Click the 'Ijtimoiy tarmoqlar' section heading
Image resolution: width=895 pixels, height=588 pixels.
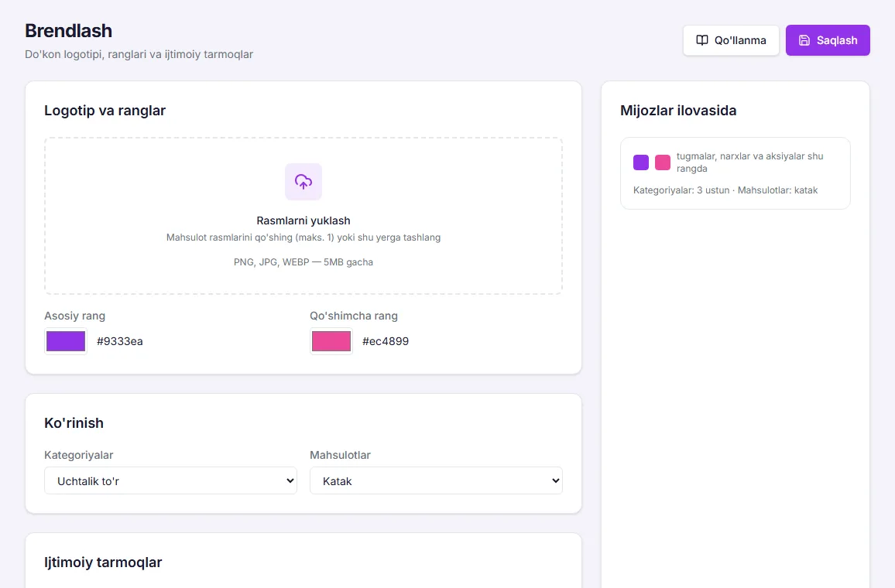click(103, 562)
